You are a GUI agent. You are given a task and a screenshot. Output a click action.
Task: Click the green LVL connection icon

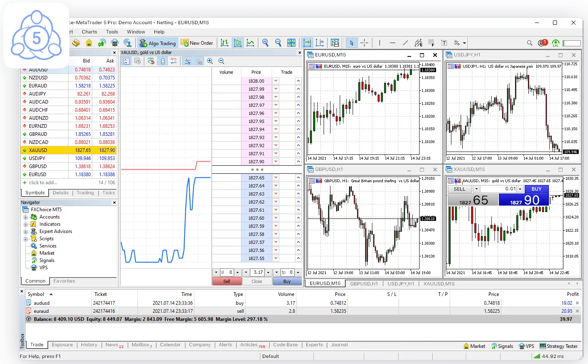pyautogui.click(x=556, y=43)
